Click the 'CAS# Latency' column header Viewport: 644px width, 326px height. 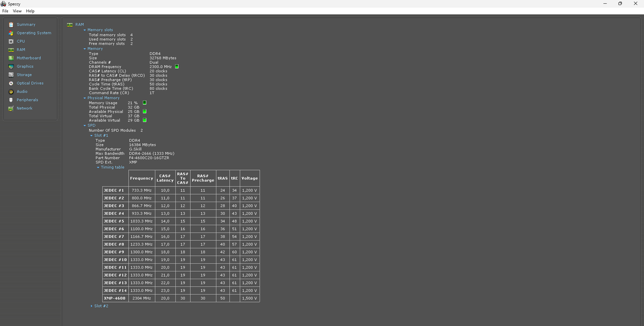165,178
